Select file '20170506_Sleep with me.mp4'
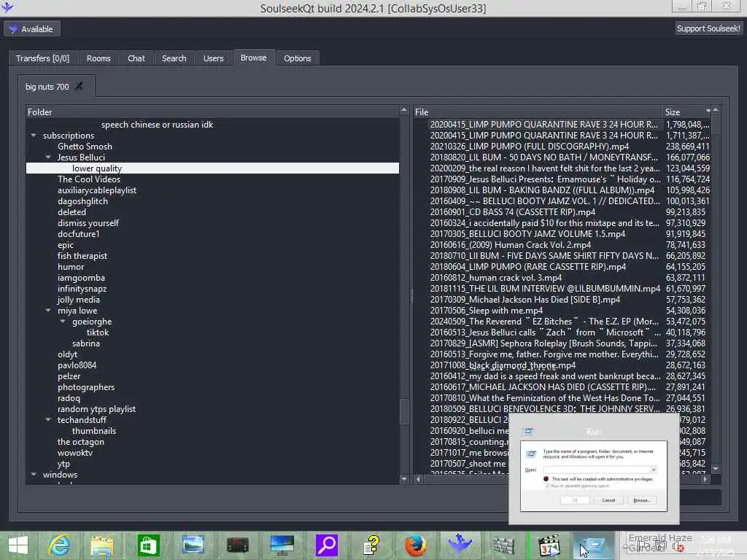Image resolution: width=747 pixels, height=560 pixels. [x=487, y=311]
